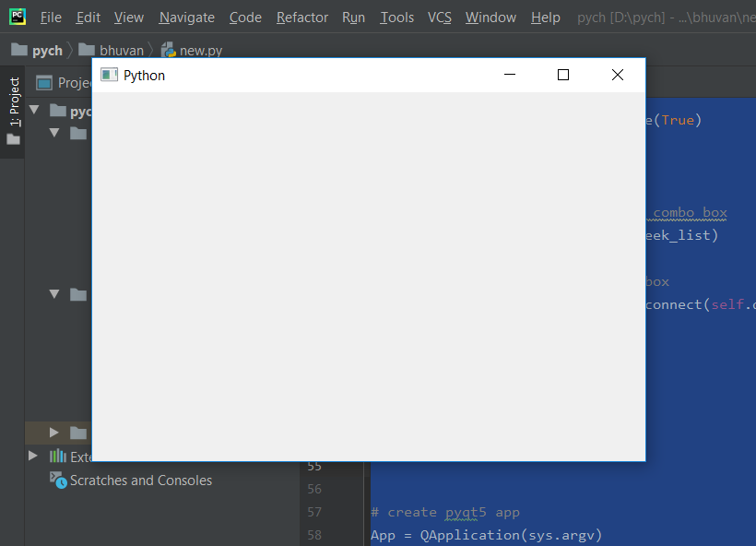Click the pych root folder icon in tree

pyautogui.click(x=58, y=111)
